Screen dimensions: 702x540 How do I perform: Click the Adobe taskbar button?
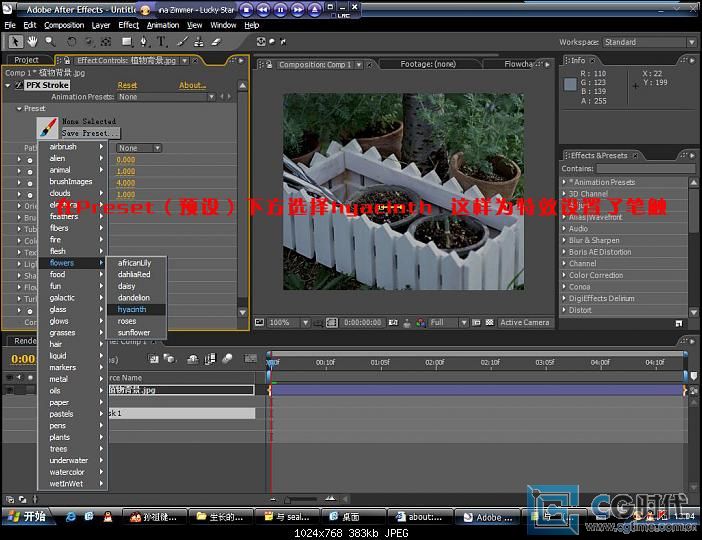pyautogui.click(x=488, y=517)
